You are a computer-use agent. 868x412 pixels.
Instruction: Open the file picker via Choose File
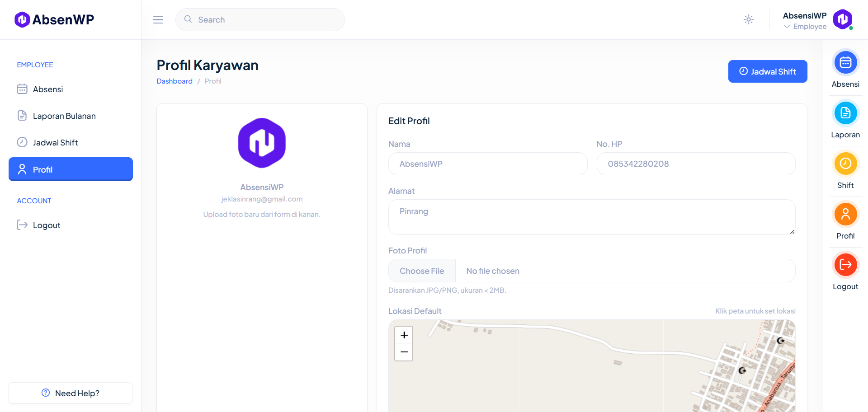pos(421,271)
